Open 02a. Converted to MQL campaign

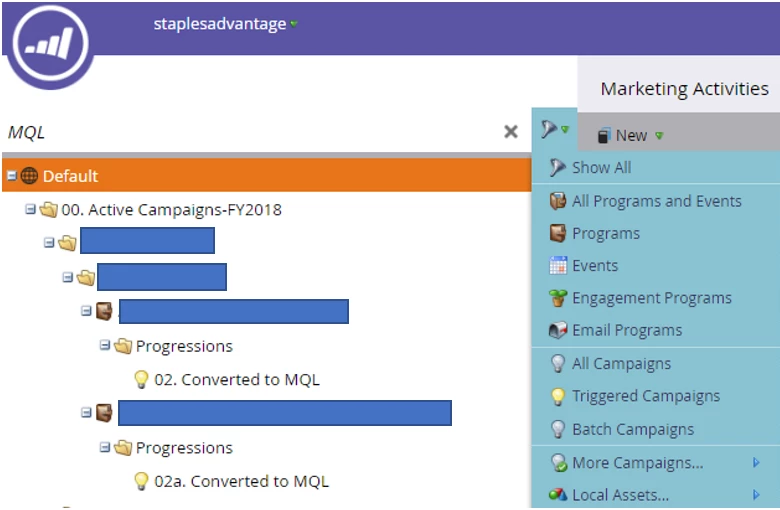tap(241, 482)
